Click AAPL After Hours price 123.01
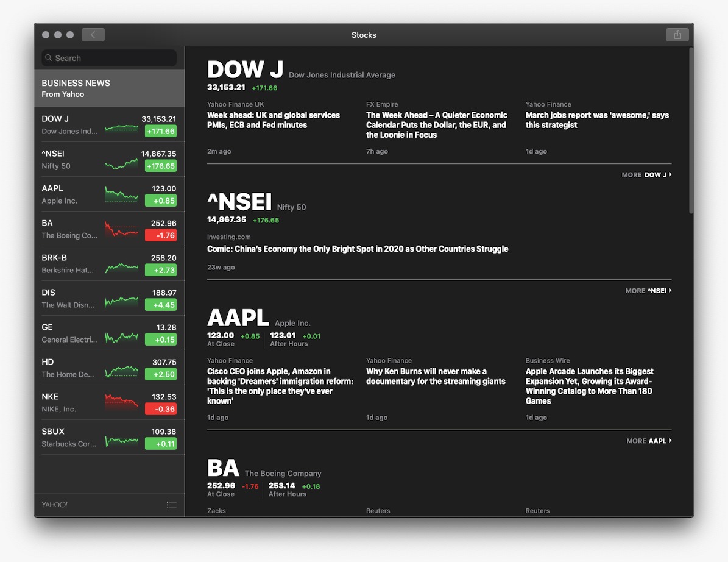728x562 pixels. click(283, 335)
